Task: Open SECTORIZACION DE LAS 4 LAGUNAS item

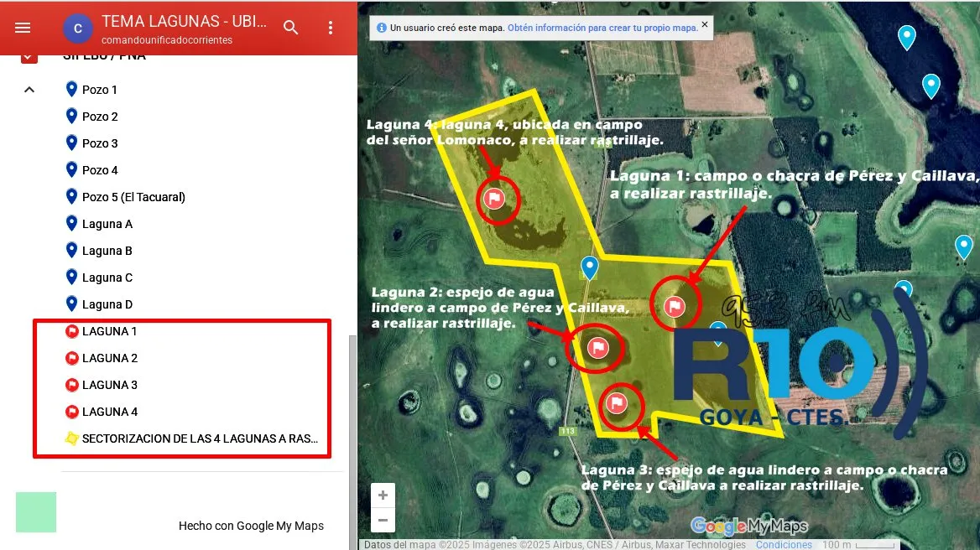Action: point(200,438)
